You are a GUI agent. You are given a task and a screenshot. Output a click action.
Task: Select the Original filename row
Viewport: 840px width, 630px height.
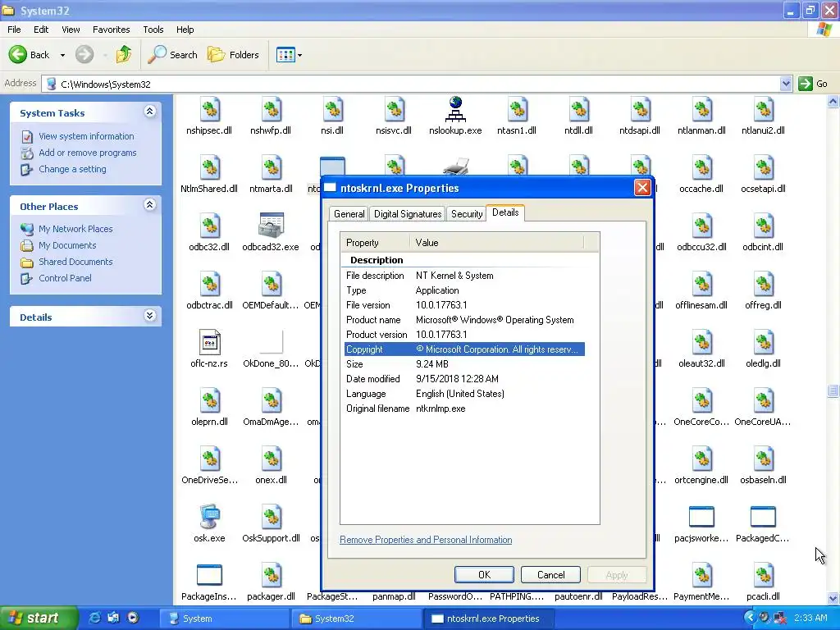(x=464, y=409)
